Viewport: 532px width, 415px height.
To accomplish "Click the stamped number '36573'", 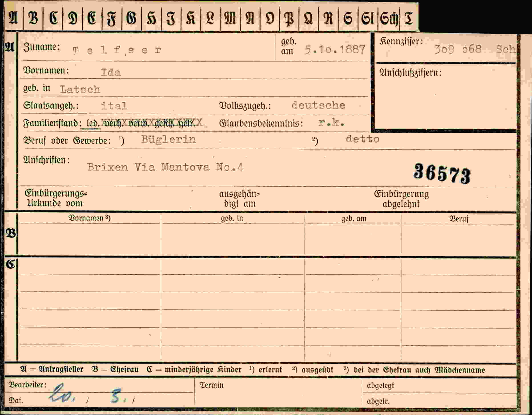I will pyautogui.click(x=442, y=174).
